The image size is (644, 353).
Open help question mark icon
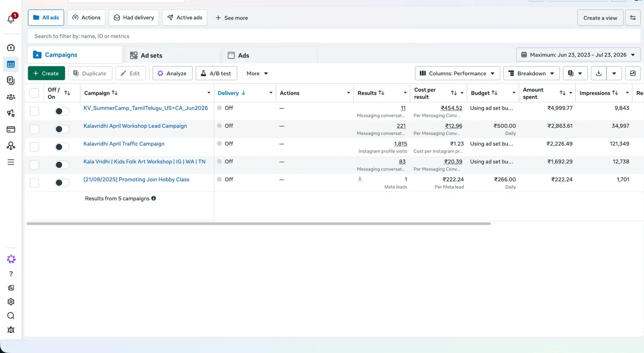click(x=11, y=274)
